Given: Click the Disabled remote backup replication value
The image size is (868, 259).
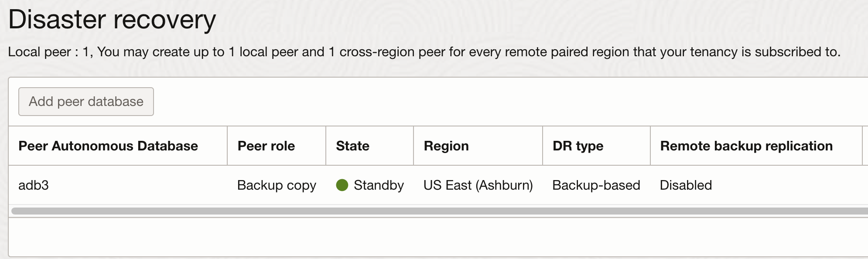Looking at the screenshot, I should pos(686,185).
